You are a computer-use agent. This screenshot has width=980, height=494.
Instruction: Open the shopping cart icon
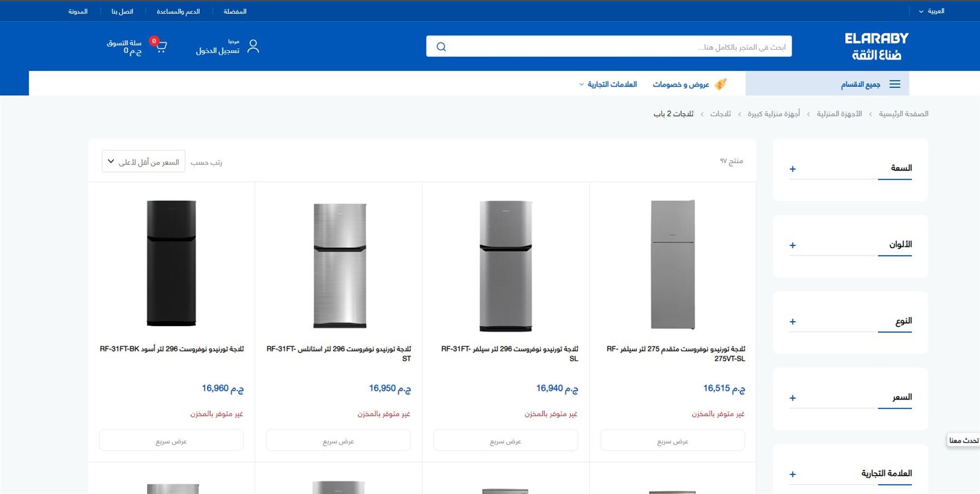pyautogui.click(x=160, y=47)
